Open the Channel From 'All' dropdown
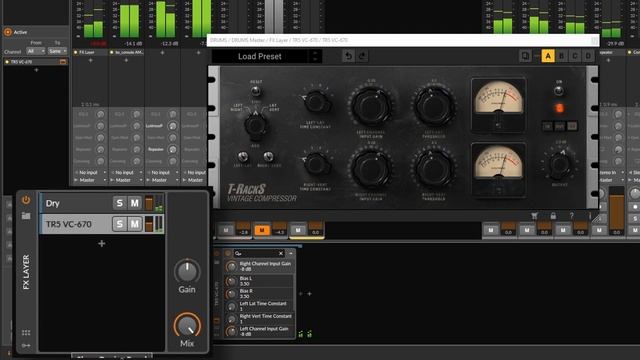 tap(36, 51)
